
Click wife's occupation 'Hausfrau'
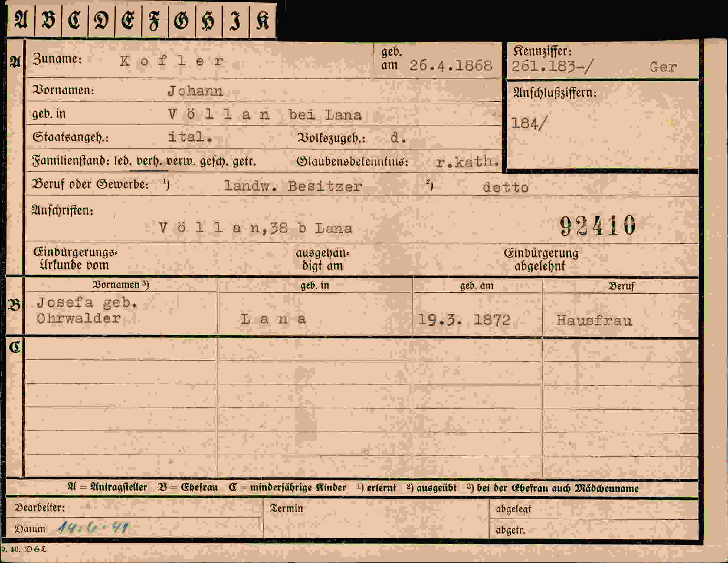594,321
